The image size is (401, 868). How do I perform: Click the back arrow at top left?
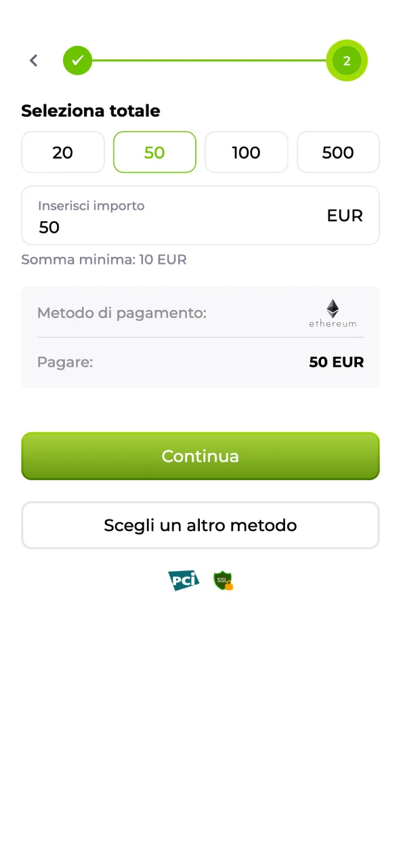click(x=33, y=60)
